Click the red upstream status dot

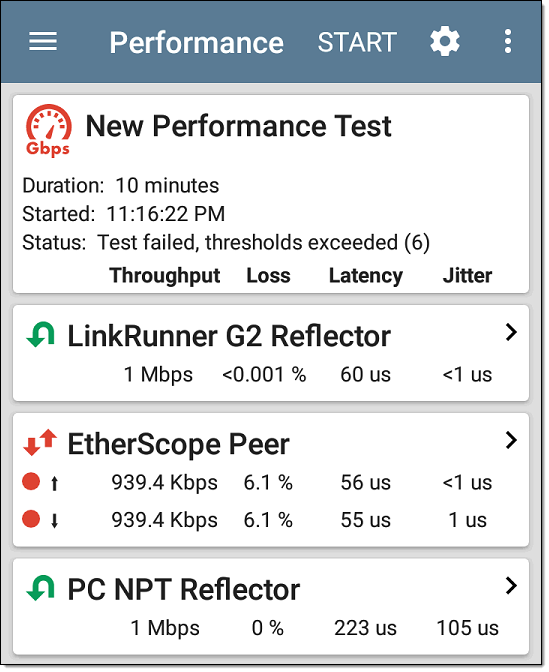click(31, 481)
